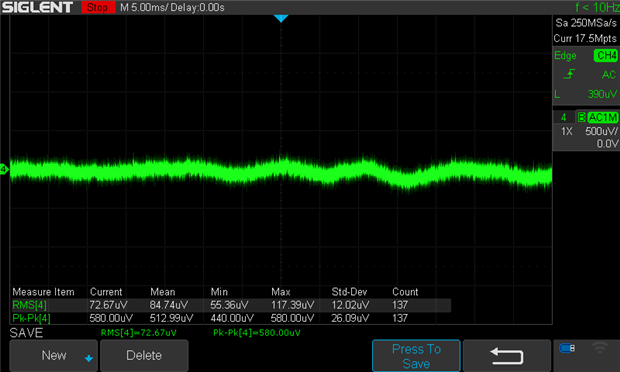Click the RMS mean value 84.74uV
This screenshot has width=620, height=372.
[x=169, y=305]
